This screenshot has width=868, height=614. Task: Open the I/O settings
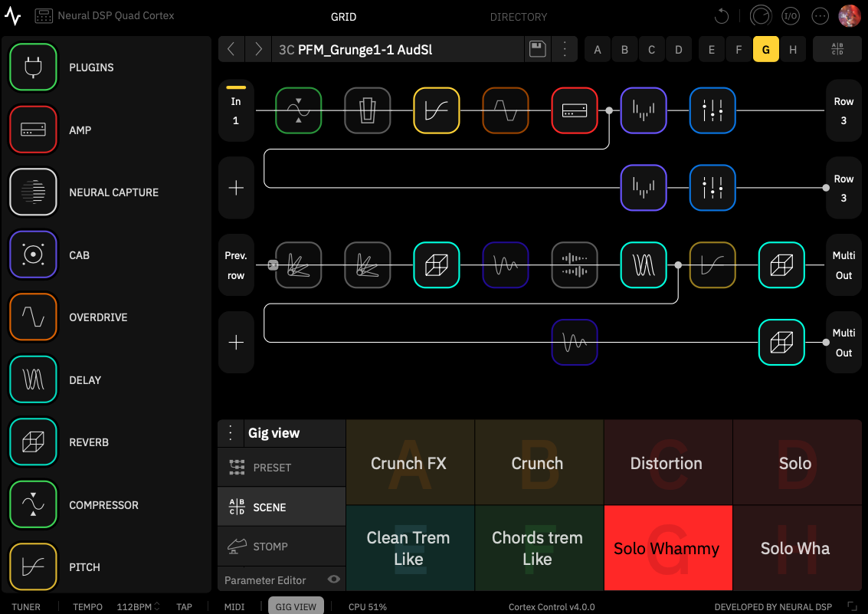point(791,16)
